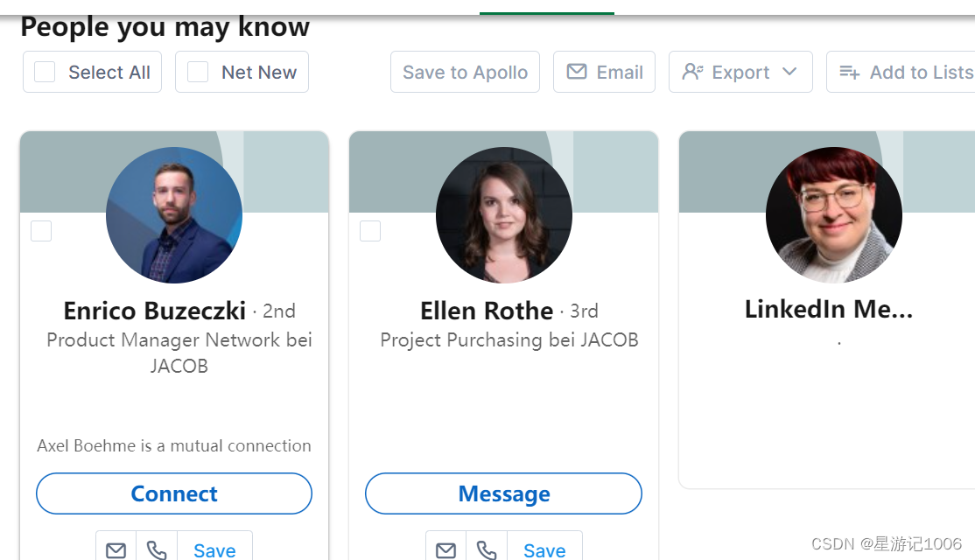Click the envelope icon in Email button
The width and height of the screenshot is (975, 560).
[577, 72]
